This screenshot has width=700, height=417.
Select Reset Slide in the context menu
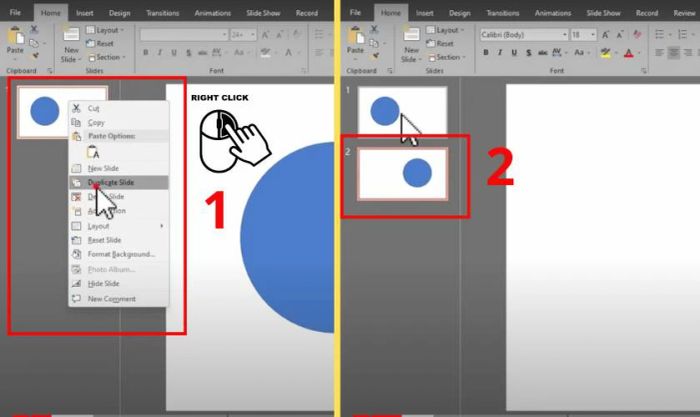(119, 240)
